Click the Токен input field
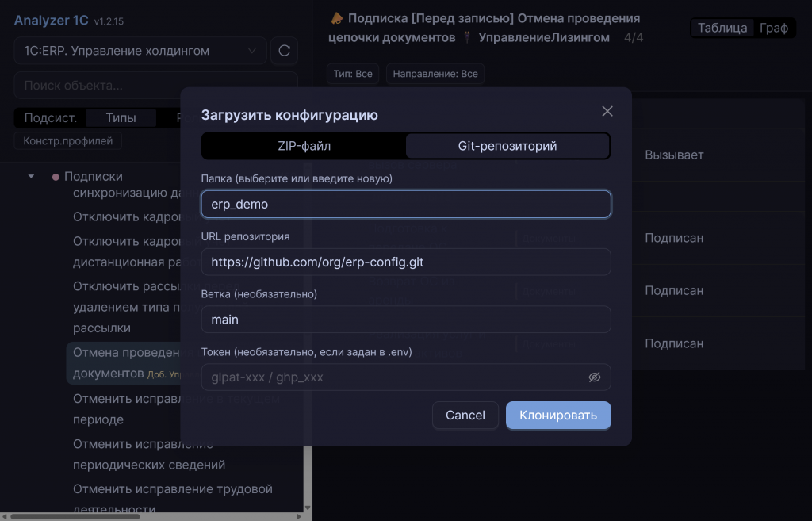The image size is (812, 521). pyautogui.click(x=393, y=377)
